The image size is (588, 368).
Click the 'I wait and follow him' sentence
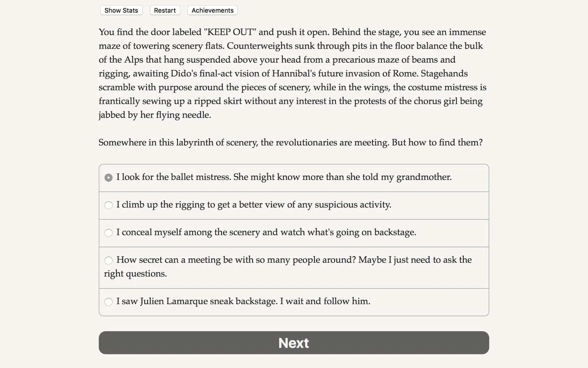[325, 301]
